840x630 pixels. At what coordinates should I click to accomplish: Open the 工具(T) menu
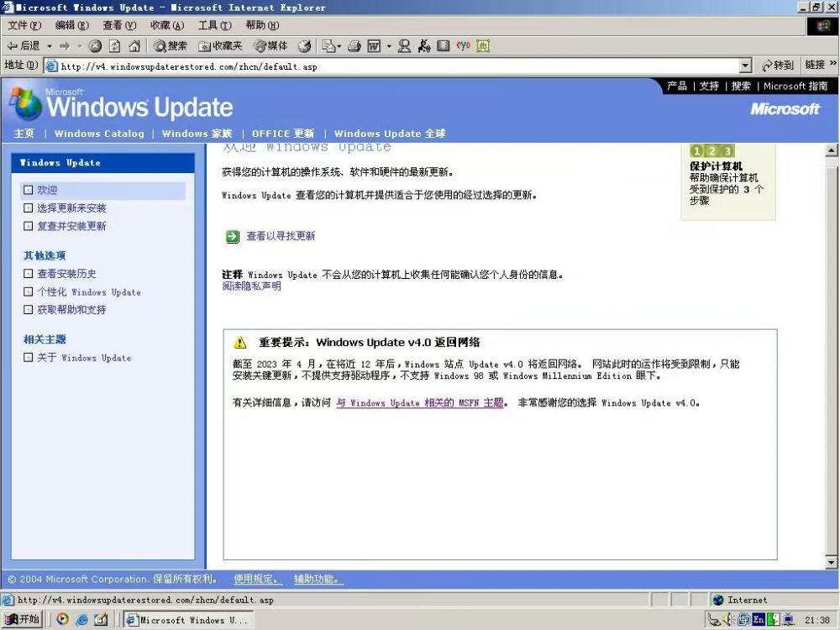point(213,25)
